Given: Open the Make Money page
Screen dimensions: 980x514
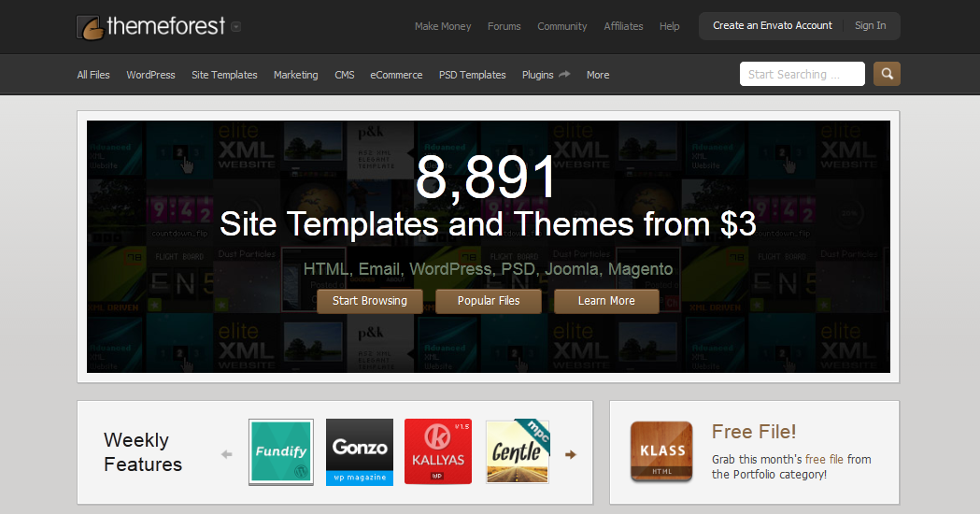Looking at the screenshot, I should pyautogui.click(x=443, y=26).
